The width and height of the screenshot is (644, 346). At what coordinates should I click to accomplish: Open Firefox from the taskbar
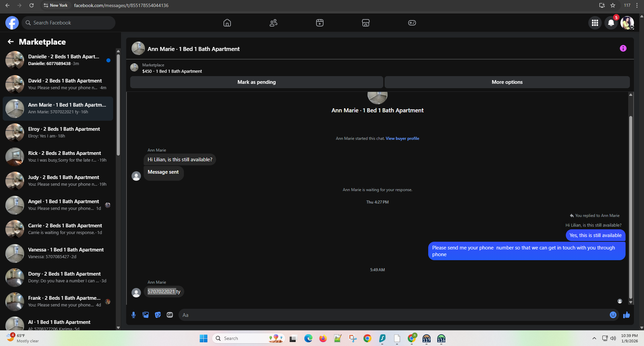323,339
